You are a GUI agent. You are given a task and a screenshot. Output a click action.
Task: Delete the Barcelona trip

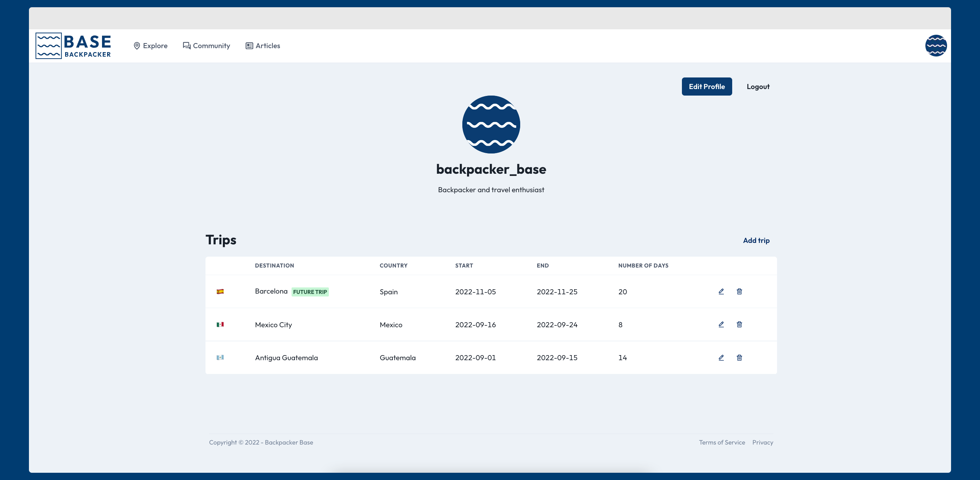pyautogui.click(x=739, y=291)
